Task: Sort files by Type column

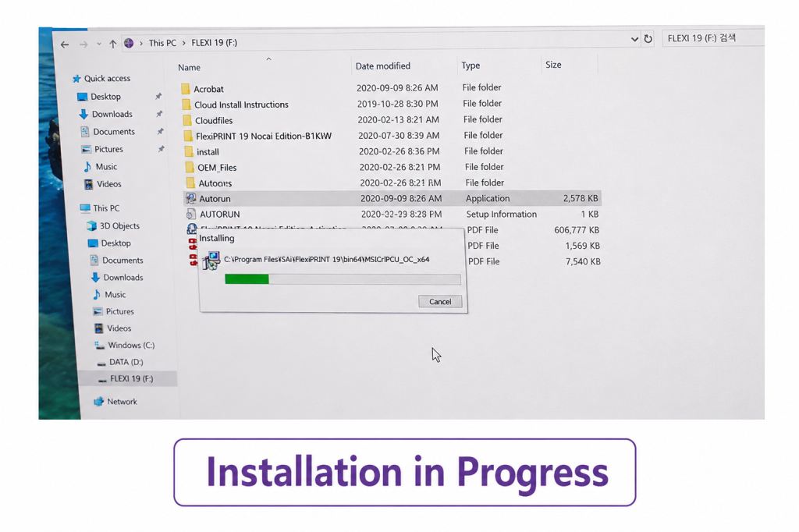Action: (x=471, y=66)
